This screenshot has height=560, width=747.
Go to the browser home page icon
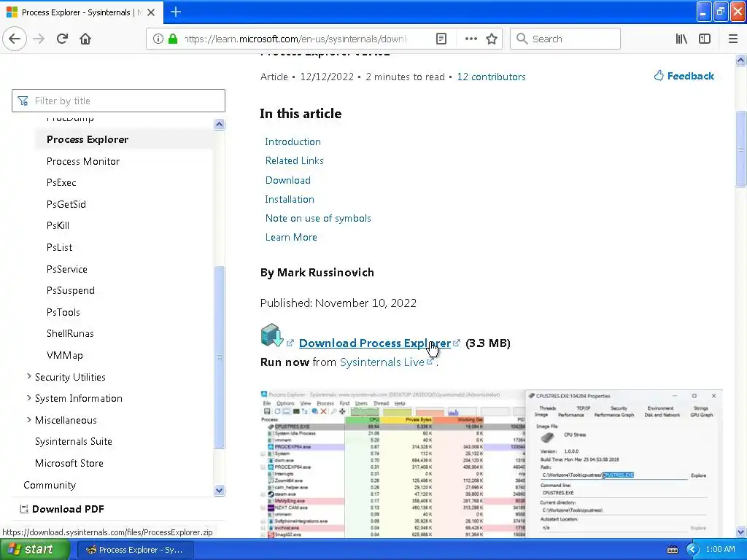[85, 39]
